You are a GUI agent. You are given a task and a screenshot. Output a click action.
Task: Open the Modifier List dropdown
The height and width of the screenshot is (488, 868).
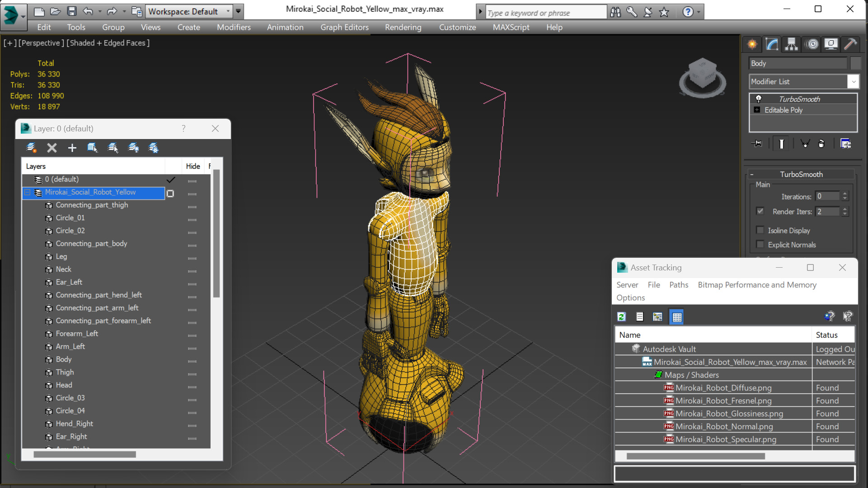pos(853,82)
